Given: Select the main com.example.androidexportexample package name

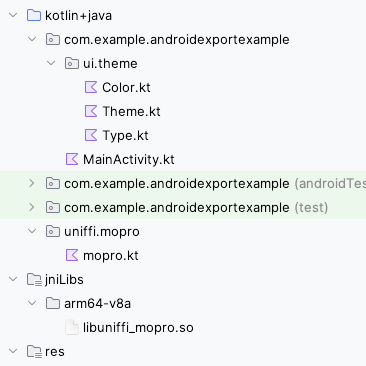Looking at the screenshot, I should 177,40.
